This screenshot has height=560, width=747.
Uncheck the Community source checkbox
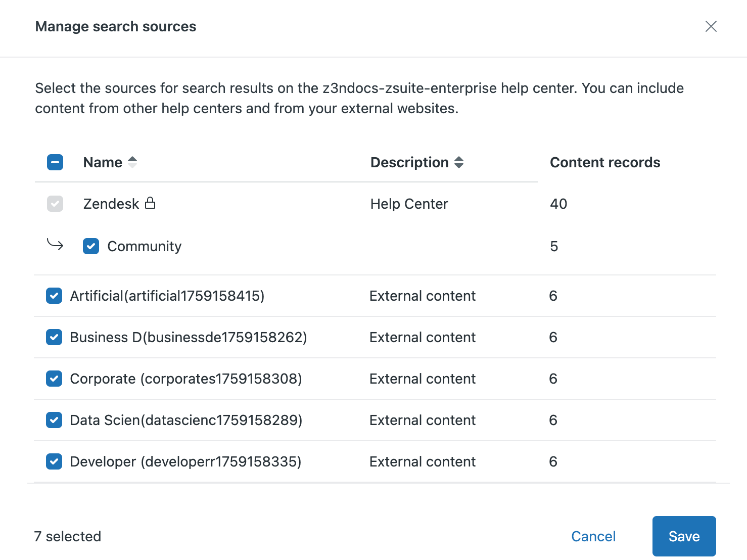click(91, 246)
